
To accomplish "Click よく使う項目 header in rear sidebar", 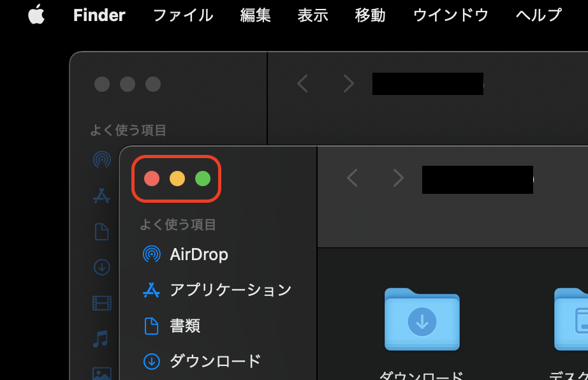I will [128, 130].
